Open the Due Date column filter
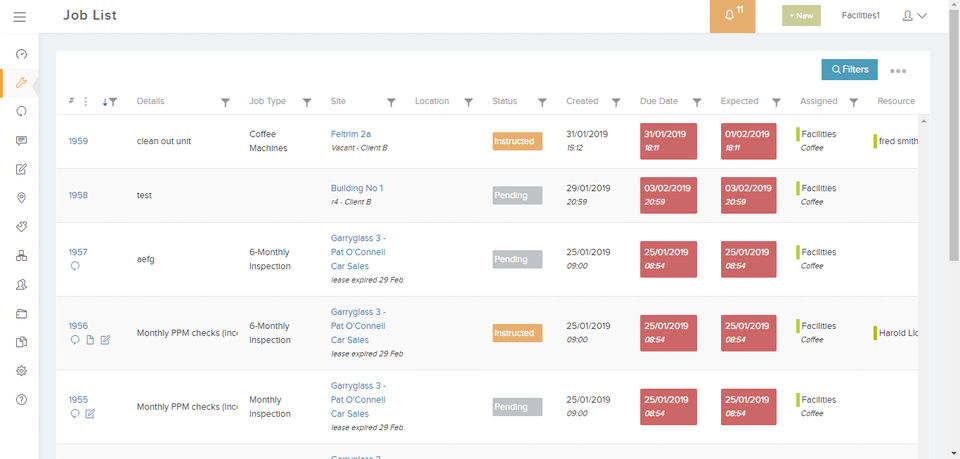This screenshot has width=960, height=459. pyautogui.click(x=697, y=102)
